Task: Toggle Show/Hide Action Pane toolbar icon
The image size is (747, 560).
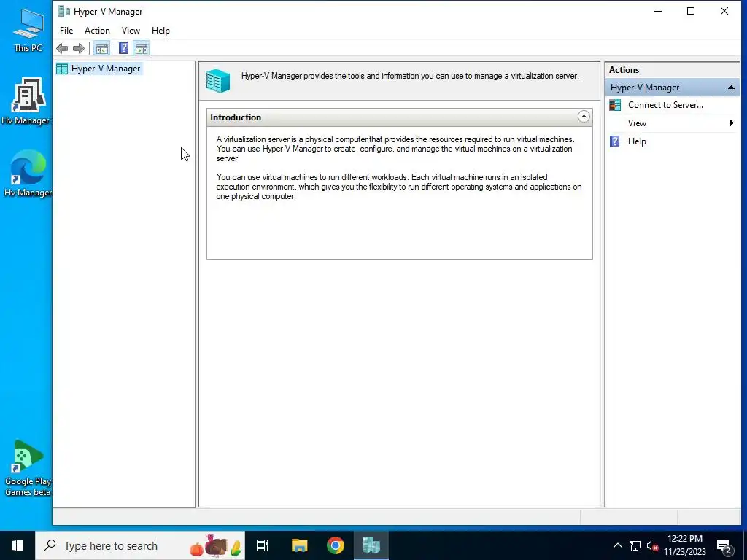Action: [142, 48]
